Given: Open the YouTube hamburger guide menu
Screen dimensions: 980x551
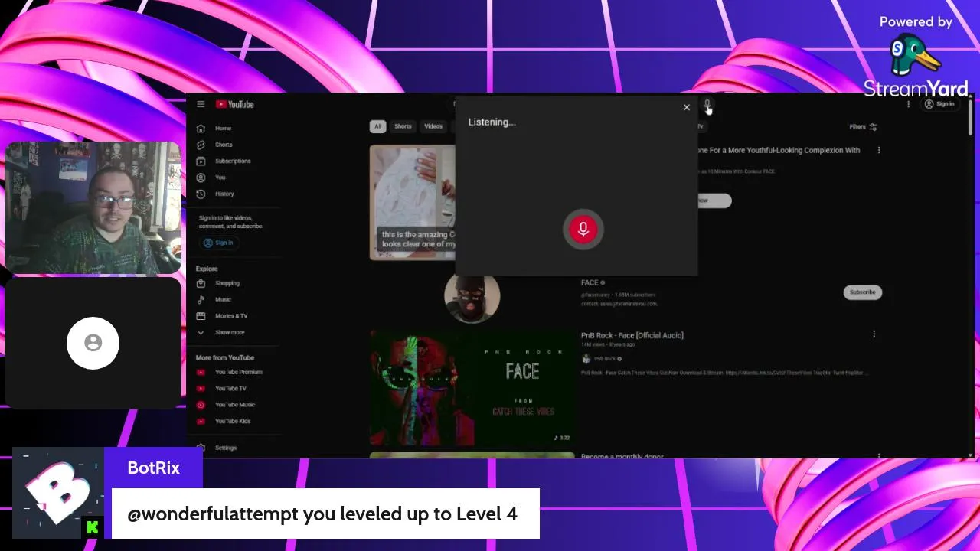Looking at the screenshot, I should tap(201, 104).
